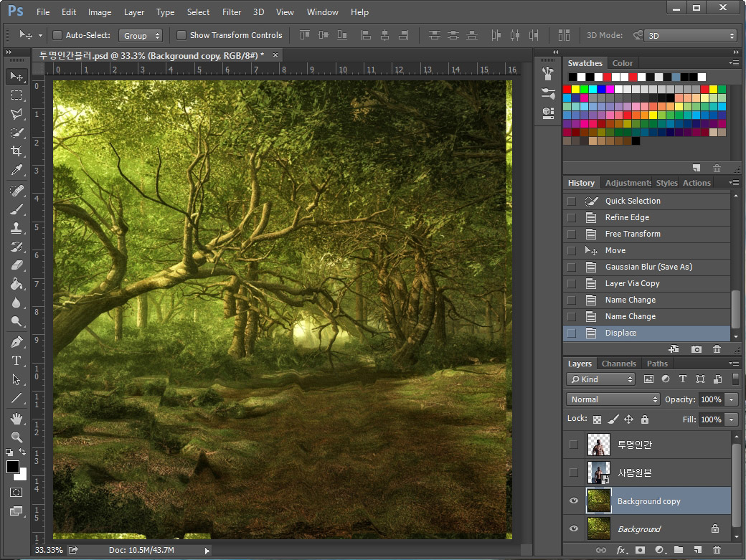The image size is (746, 560).
Task: Switch to the Channels tab
Action: tap(618, 364)
